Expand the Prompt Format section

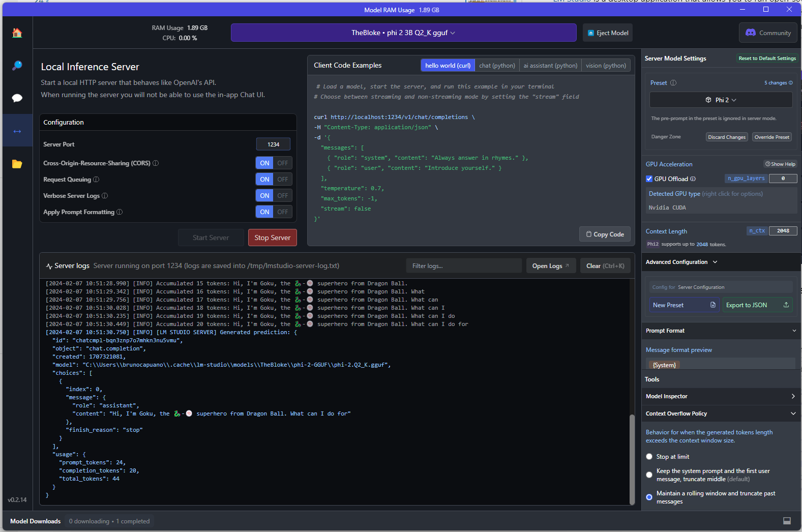point(722,331)
